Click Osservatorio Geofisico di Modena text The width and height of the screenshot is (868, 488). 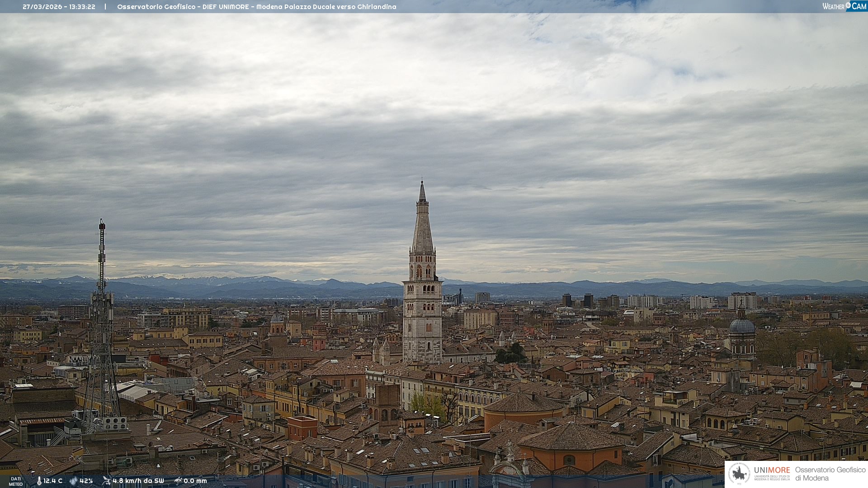tap(830, 474)
